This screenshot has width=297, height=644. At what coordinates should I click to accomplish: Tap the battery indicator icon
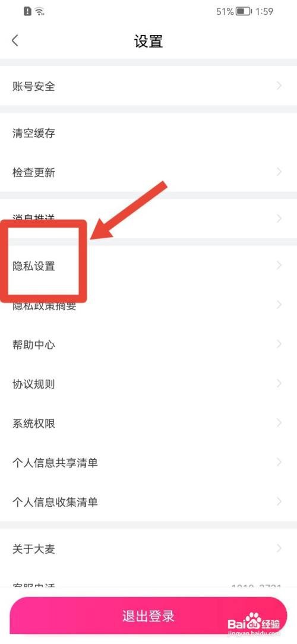click(244, 11)
